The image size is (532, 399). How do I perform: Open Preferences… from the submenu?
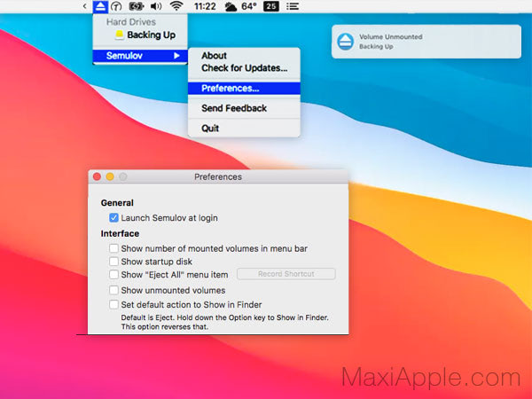pos(244,88)
